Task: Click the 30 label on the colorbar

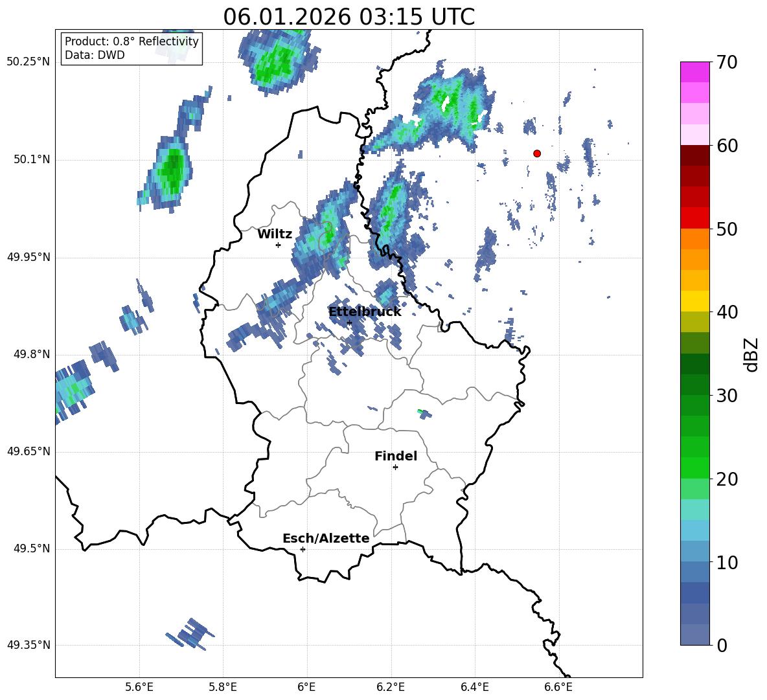Action: pyautogui.click(x=727, y=396)
